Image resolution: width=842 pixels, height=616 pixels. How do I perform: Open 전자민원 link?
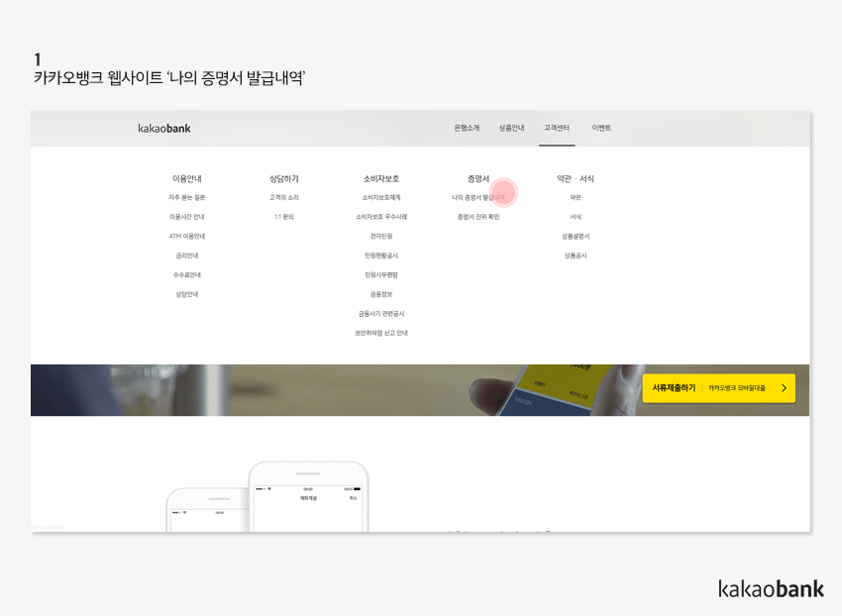381,237
